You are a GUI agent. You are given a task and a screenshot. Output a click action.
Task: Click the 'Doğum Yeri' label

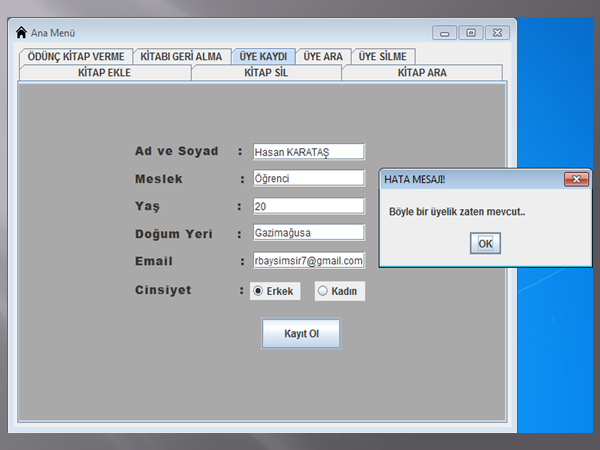tap(174, 234)
